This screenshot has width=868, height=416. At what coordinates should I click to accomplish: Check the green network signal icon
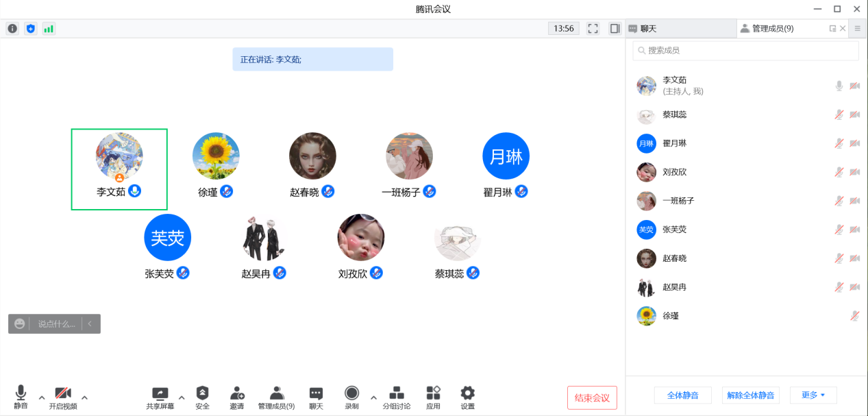pos(49,29)
